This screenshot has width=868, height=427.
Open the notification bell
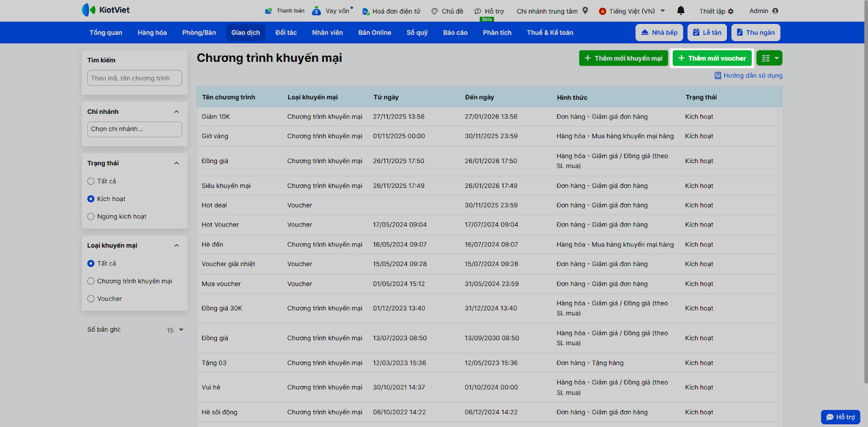click(681, 11)
